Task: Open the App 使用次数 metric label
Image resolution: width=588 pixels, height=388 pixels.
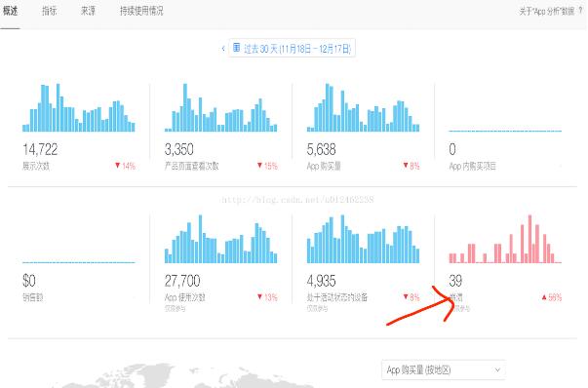Action: point(185,297)
